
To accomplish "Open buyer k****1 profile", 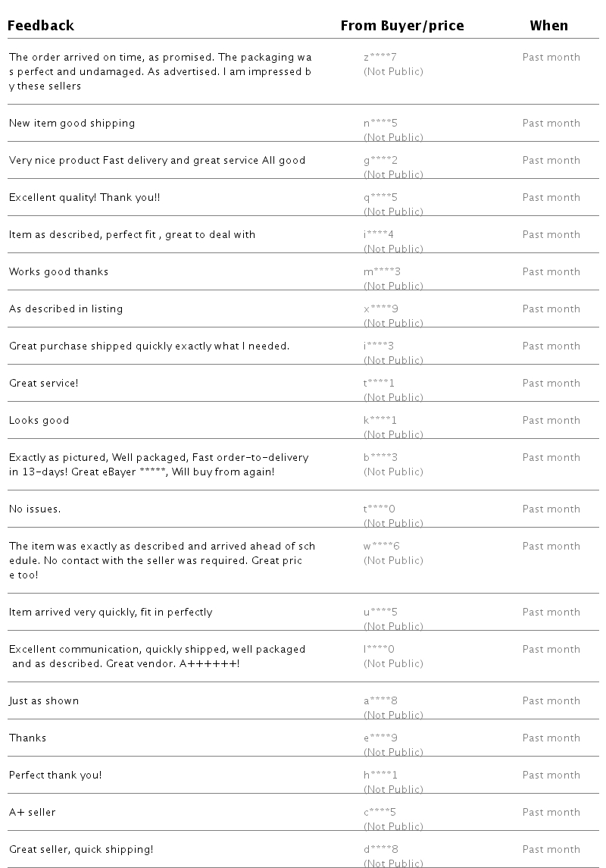I will point(380,421).
